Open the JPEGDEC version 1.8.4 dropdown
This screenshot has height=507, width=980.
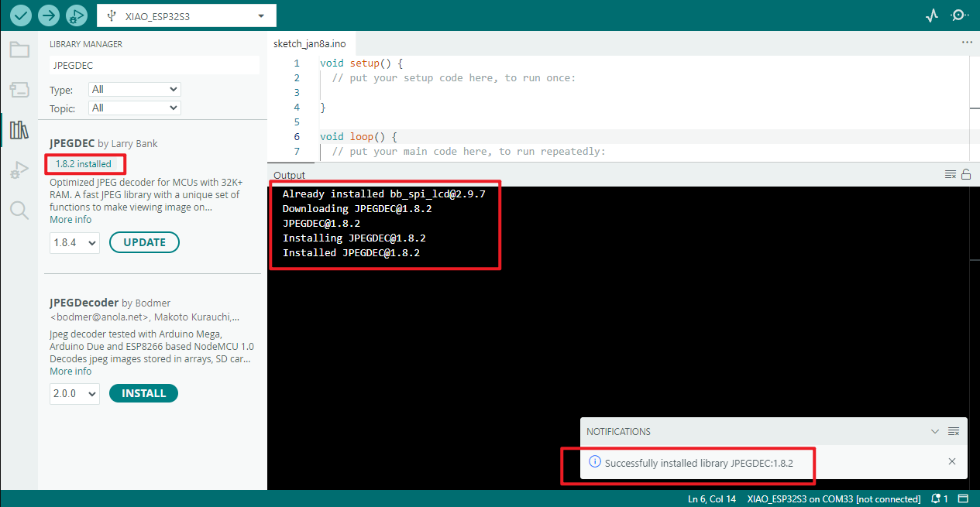point(74,243)
